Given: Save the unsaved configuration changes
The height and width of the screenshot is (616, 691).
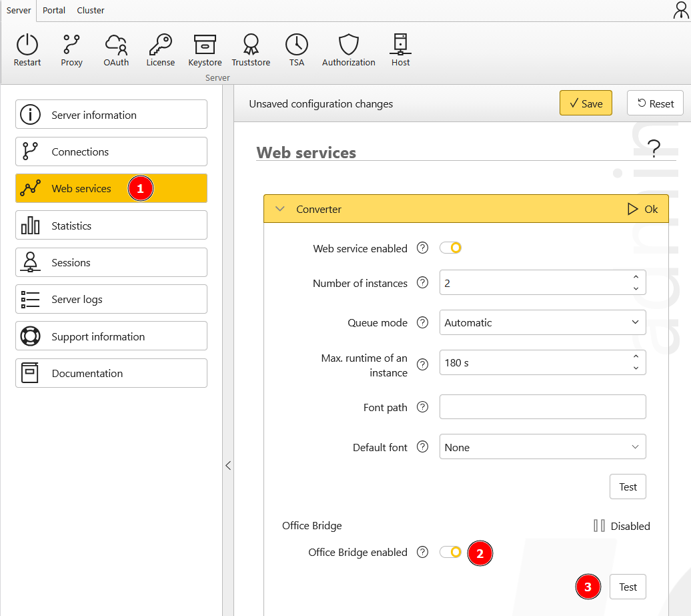Looking at the screenshot, I should pyautogui.click(x=585, y=103).
